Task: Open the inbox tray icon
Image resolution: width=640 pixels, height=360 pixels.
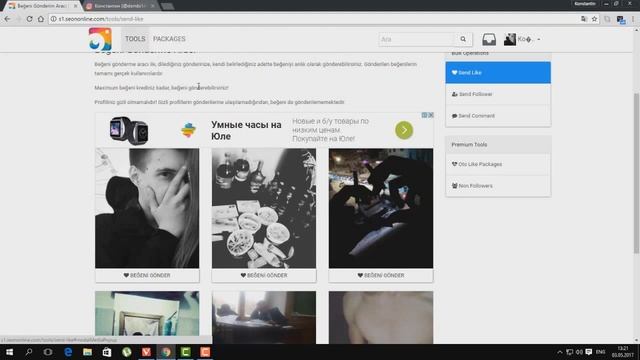Action: point(489,39)
